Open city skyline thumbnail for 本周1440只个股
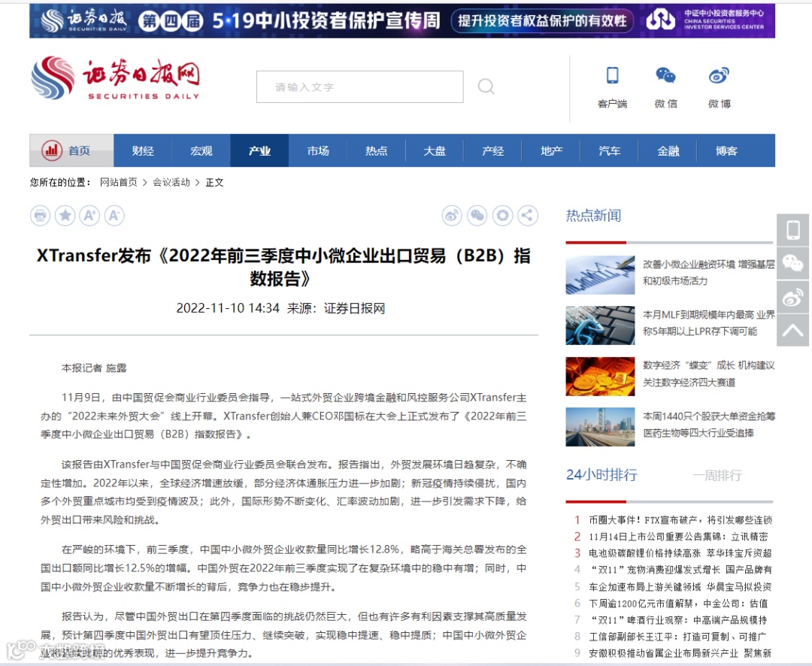Image resolution: width=812 pixels, height=666 pixels. (x=600, y=427)
